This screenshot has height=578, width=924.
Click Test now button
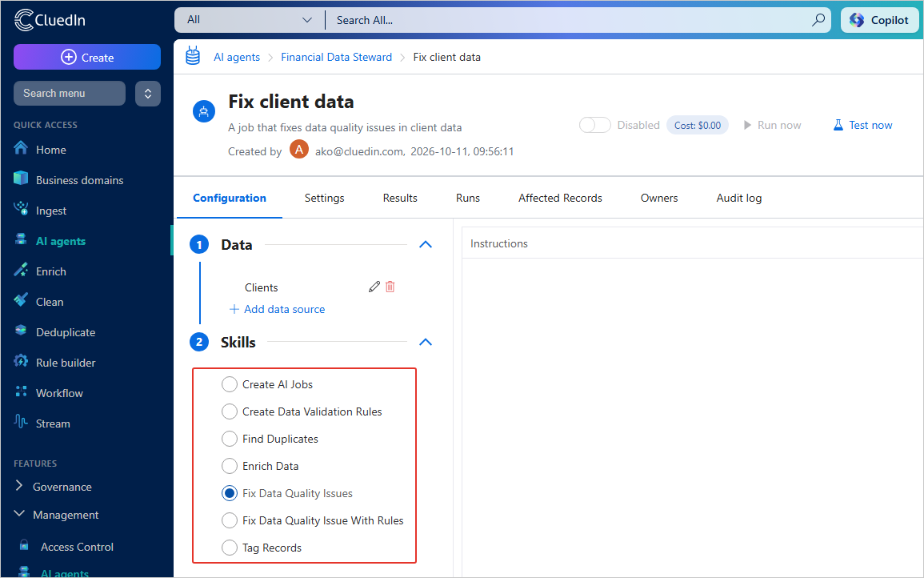(x=862, y=125)
